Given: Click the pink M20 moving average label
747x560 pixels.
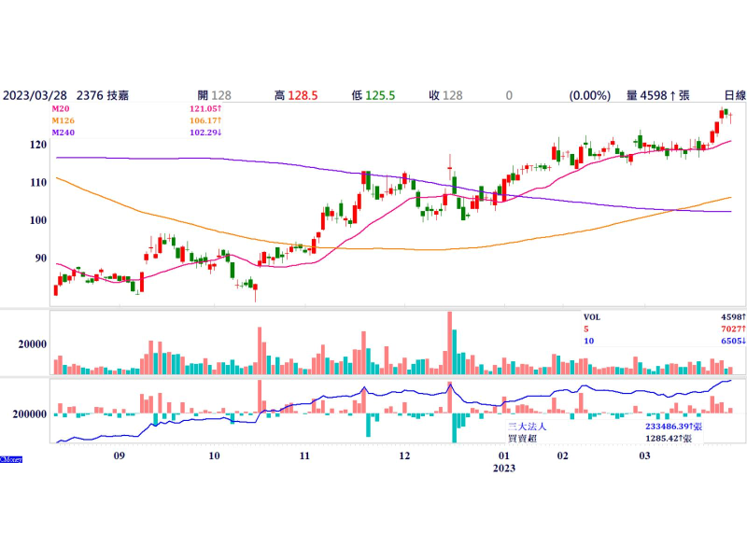Looking at the screenshot, I should click(x=62, y=109).
